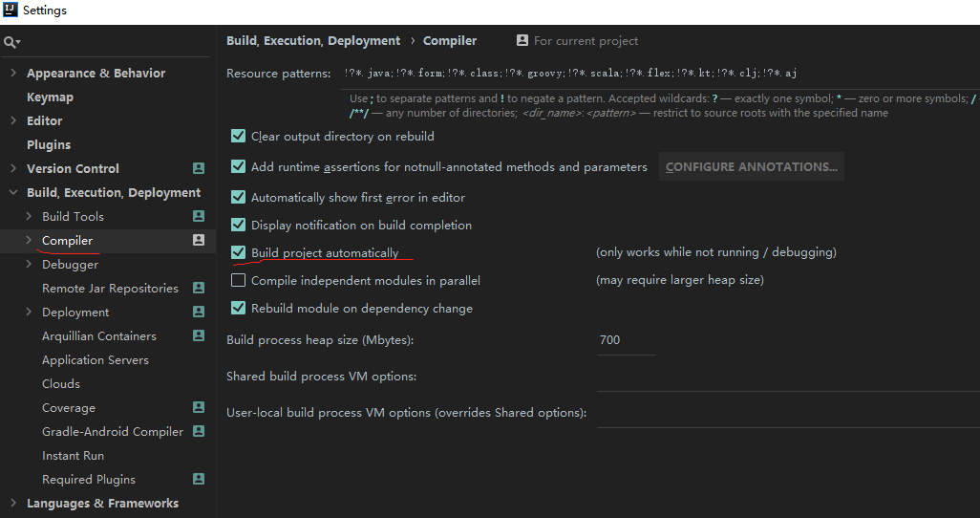980x518 pixels.
Task: Select Arquillian Containers settings
Action: (x=98, y=336)
